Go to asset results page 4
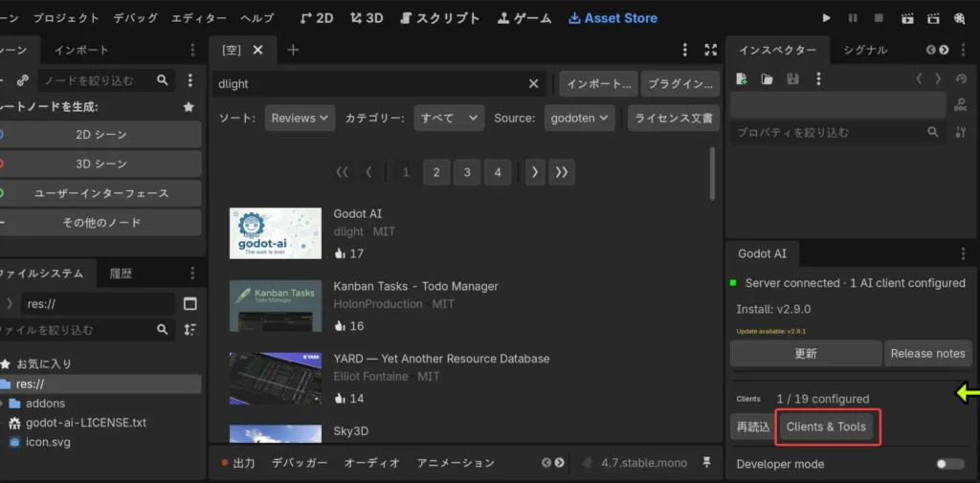 tap(498, 172)
